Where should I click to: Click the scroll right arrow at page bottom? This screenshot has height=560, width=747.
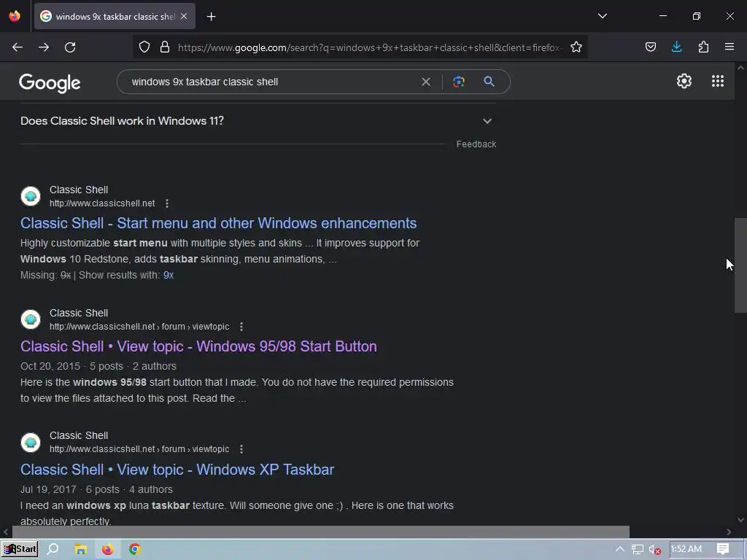click(729, 532)
